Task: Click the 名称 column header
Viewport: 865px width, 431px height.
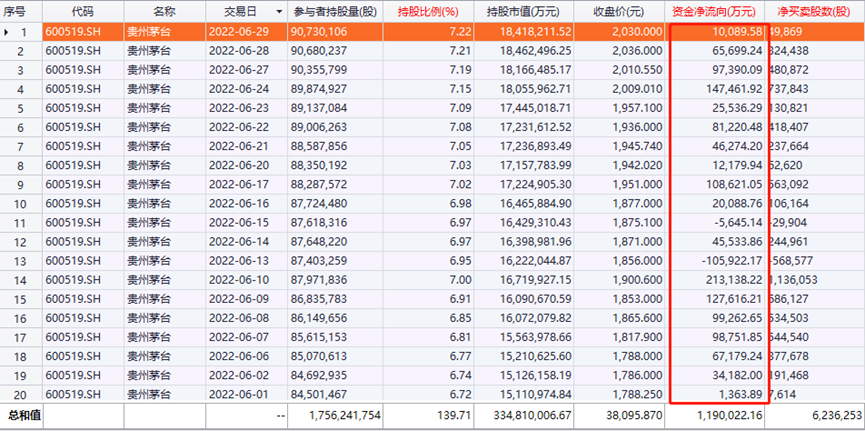Action: click(164, 11)
